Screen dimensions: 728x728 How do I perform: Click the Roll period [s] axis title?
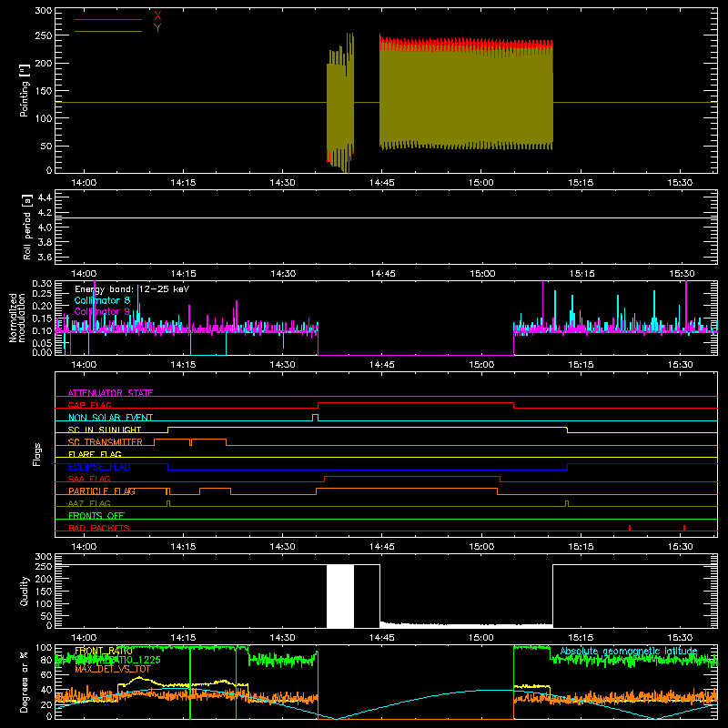pos(26,227)
